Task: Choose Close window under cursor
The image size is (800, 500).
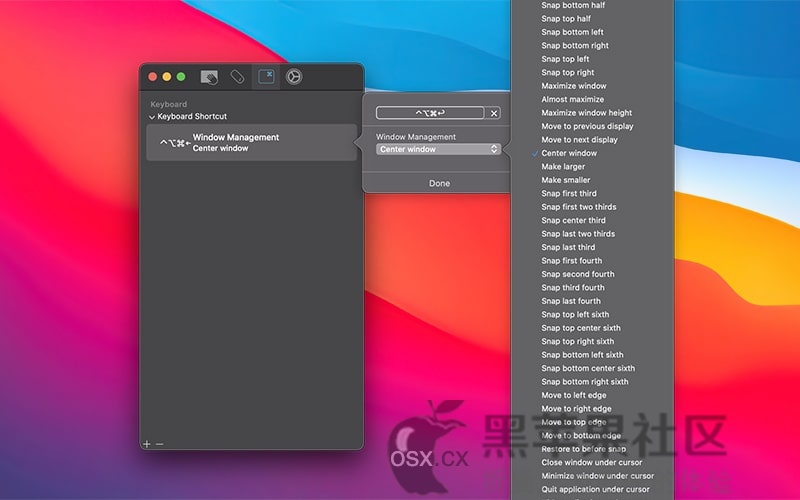Action: (592, 462)
